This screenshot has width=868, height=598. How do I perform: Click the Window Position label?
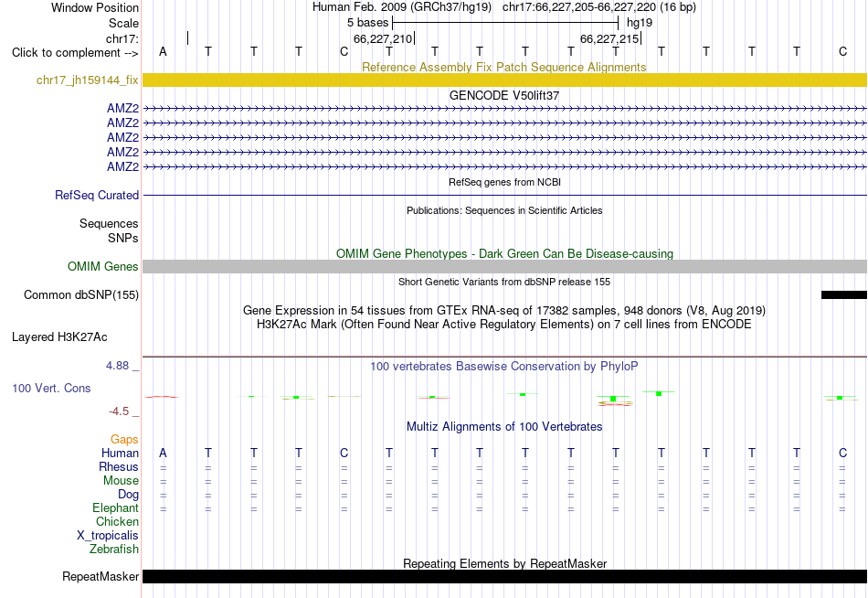click(x=95, y=7)
